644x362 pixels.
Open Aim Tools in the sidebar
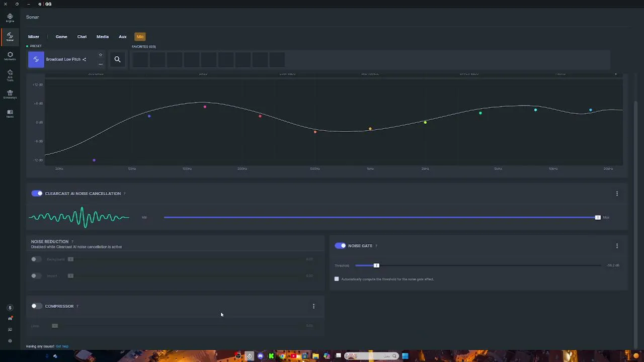(x=10, y=75)
